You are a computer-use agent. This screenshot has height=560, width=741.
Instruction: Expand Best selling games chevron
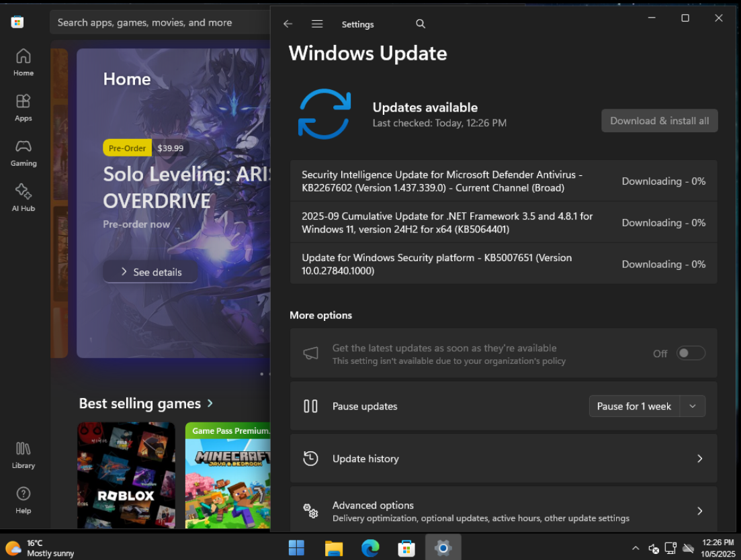210,404
